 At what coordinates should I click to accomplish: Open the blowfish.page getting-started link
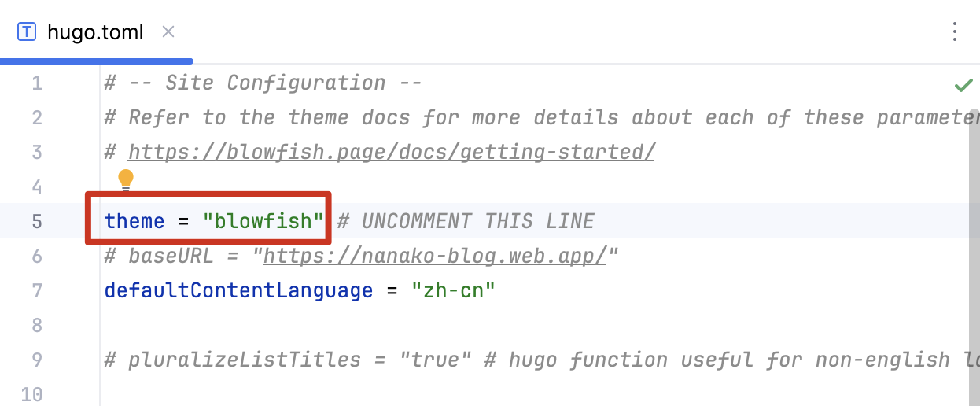tap(391, 152)
